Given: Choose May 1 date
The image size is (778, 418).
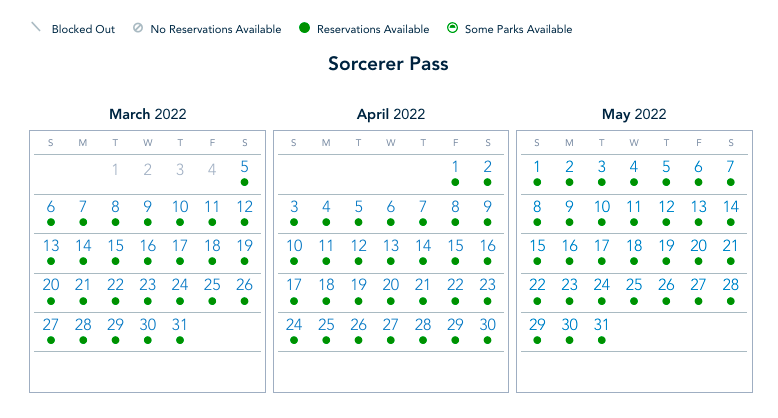Looking at the screenshot, I should tap(538, 167).
